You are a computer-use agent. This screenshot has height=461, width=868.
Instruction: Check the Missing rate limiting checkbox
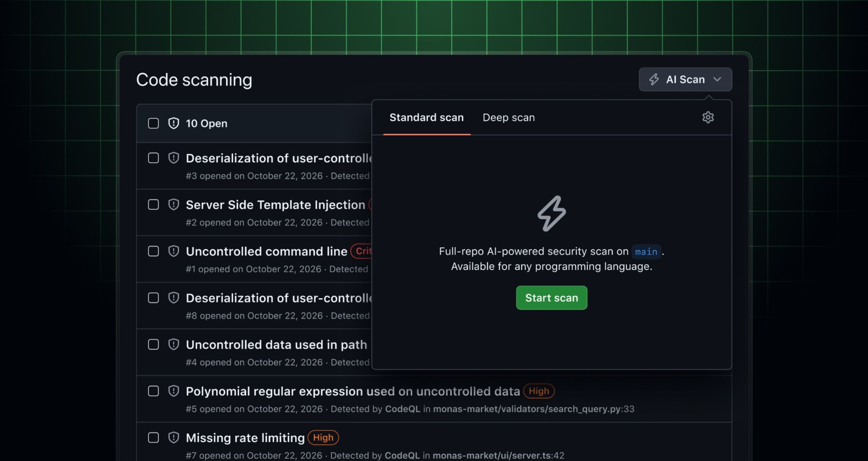pos(153,437)
